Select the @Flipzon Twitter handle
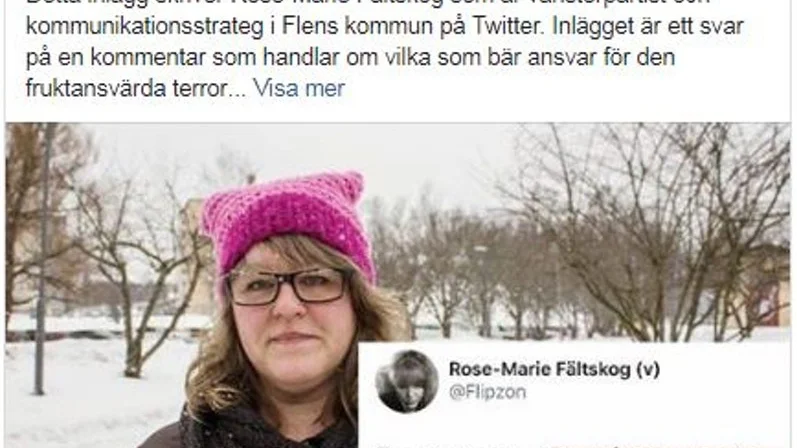Image resolution: width=797 pixels, height=448 pixels. click(x=487, y=392)
